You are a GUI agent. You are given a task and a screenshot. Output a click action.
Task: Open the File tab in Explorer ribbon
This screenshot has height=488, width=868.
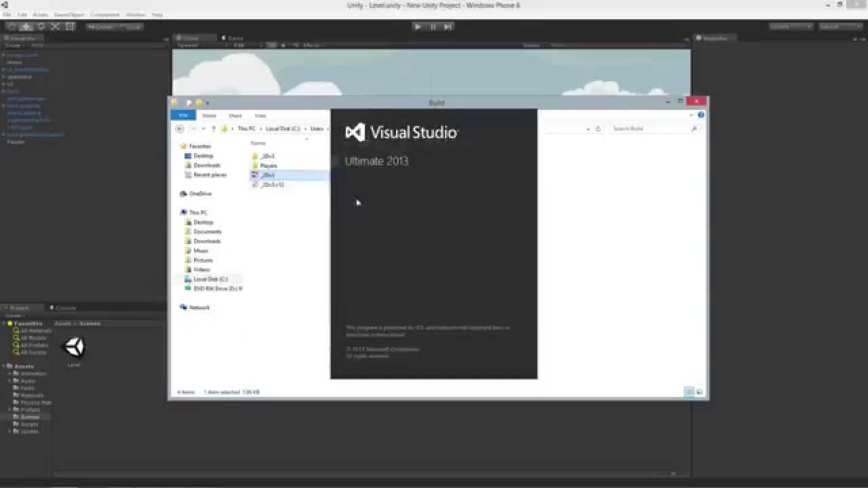183,115
